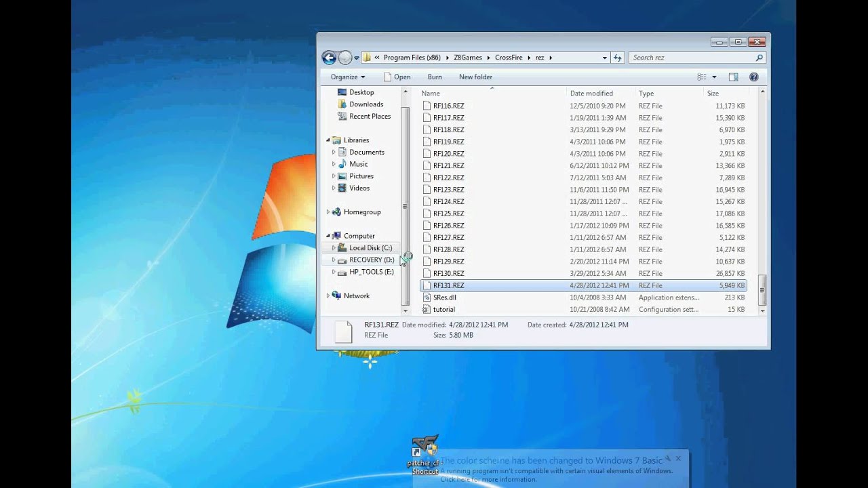Viewport: 868px width, 488px height.
Task: Select the RF131.REZ file row
Action: (583, 285)
